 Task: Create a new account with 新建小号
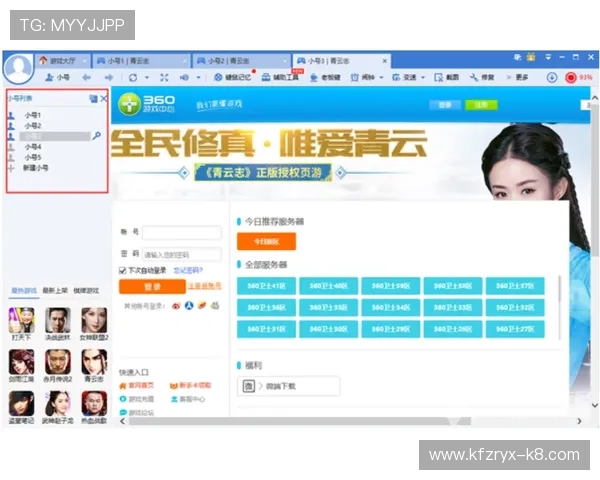click(35, 168)
